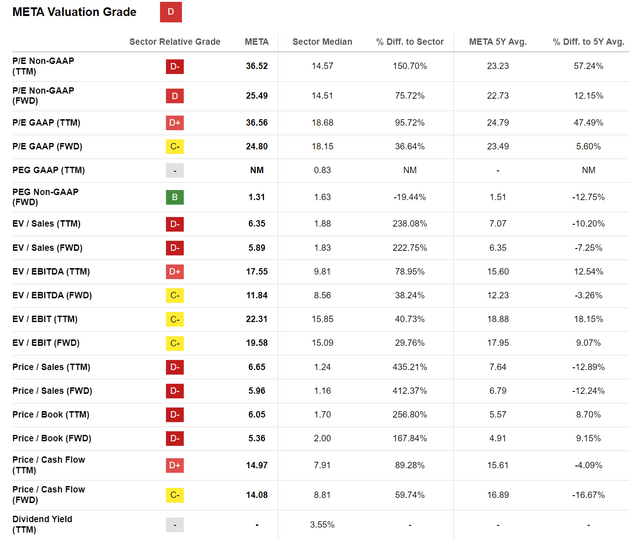This screenshot has height=545, width=640.
Task: Click the green B grade for PEG Non-GAAP (FWD)
Action: [x=175, y=197]
